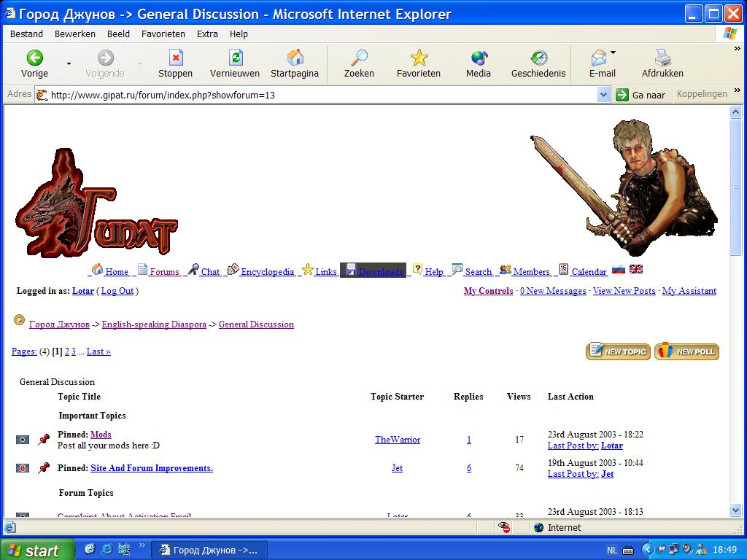Viewport: 747px width, 560px height.
Task: Switch forum language via Russian flag
Action: click(619, 269)
